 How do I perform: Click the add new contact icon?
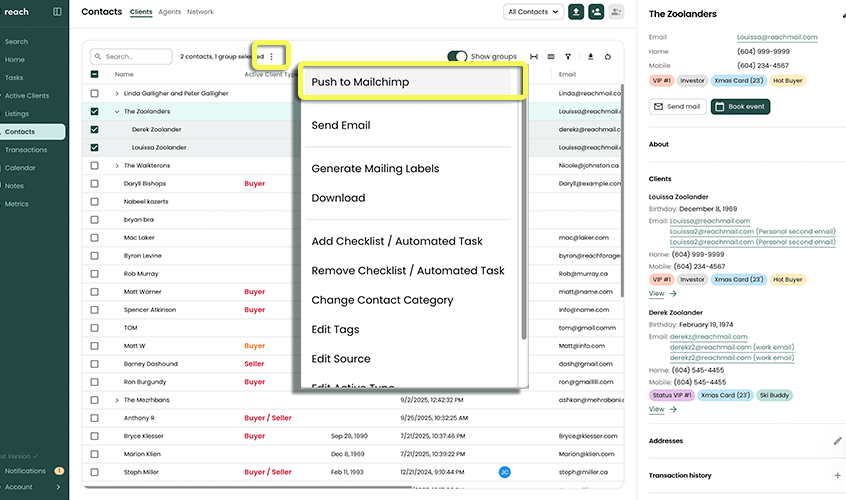596,12
